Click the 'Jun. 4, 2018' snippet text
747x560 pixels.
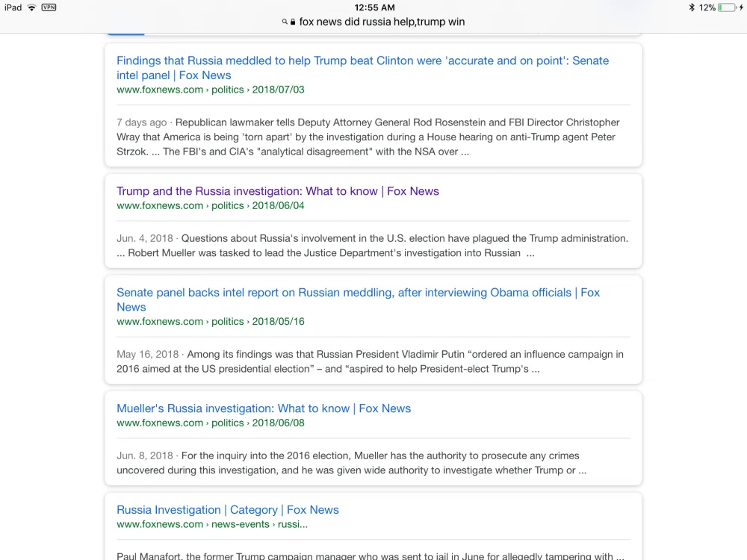(x=373, y=245)
